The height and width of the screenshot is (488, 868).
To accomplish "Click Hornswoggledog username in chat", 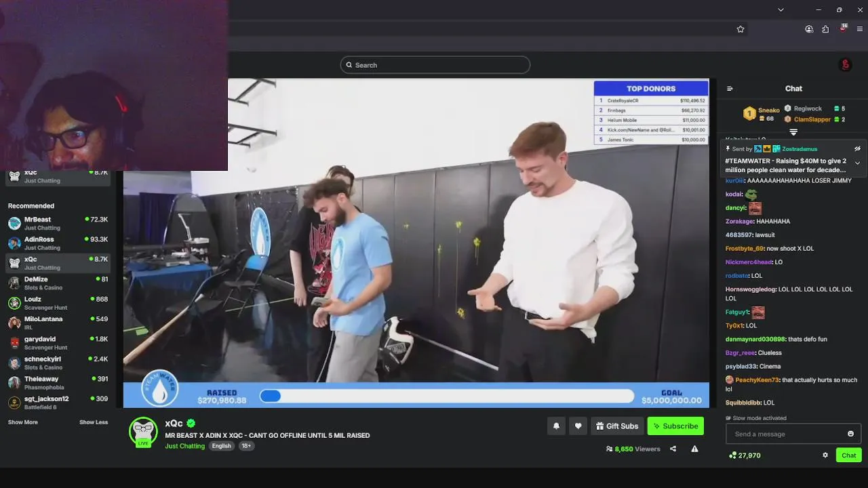I will point(751,289).
